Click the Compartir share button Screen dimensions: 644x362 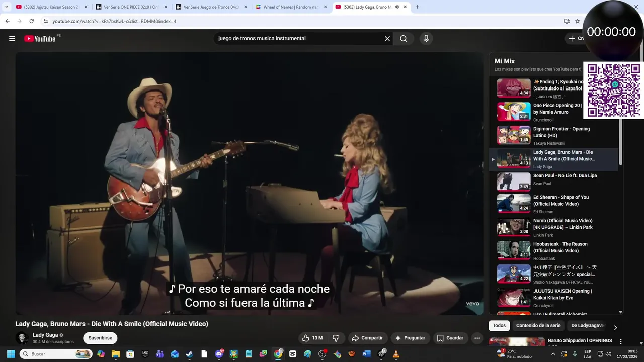[x=367, y=338]
